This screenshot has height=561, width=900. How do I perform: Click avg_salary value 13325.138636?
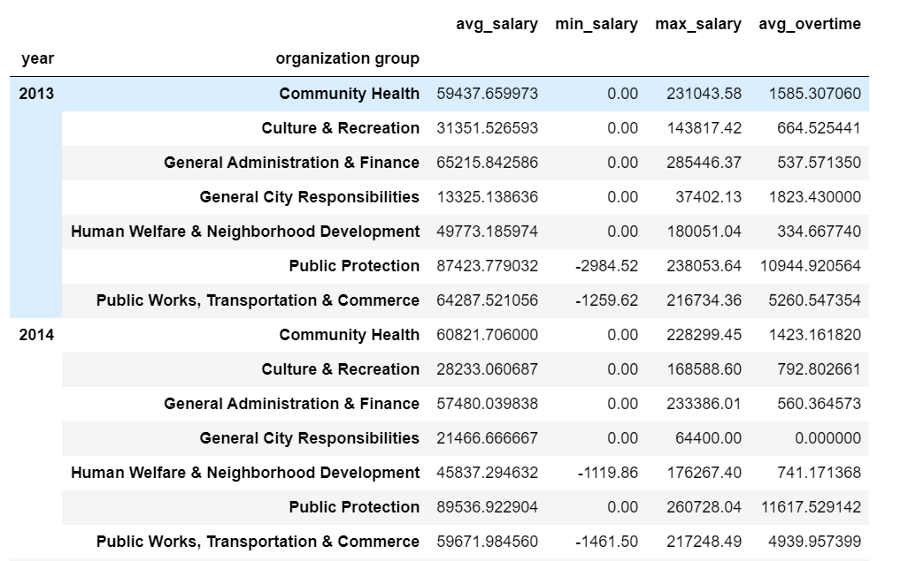(487, 197)
